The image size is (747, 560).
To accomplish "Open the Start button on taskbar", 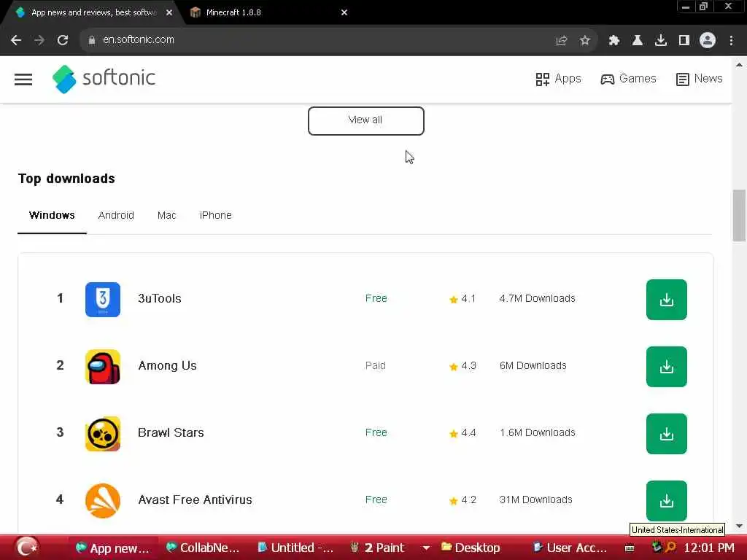I will click(27, 547).
